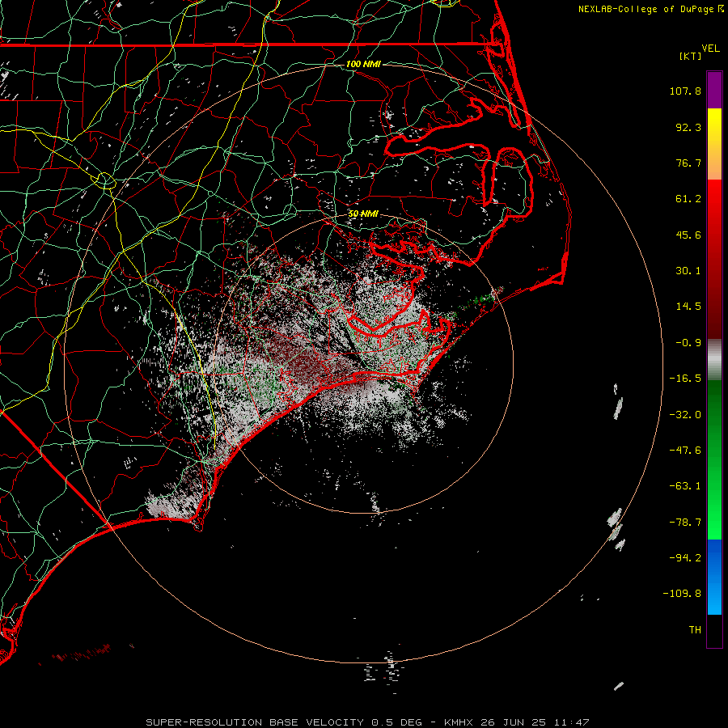Screen dimensions: 728x728
Task: Click the 61.2 scale value
Action: coord(688,199)
